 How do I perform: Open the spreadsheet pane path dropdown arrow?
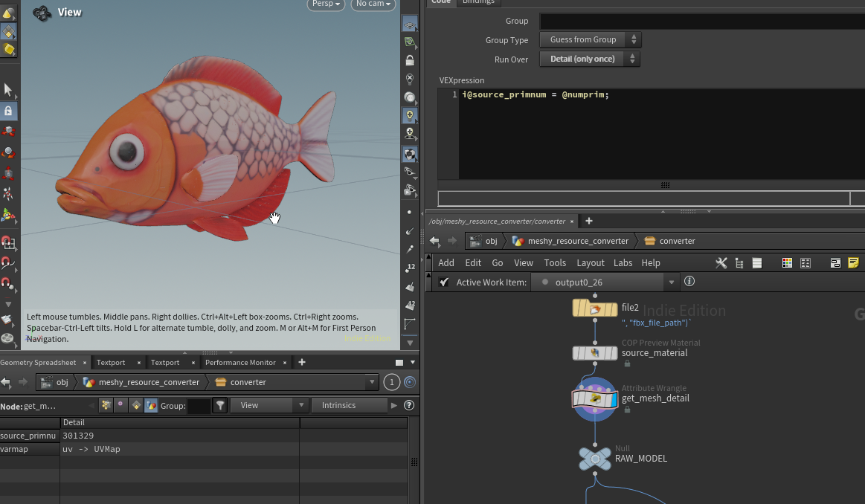coord(373,382)
